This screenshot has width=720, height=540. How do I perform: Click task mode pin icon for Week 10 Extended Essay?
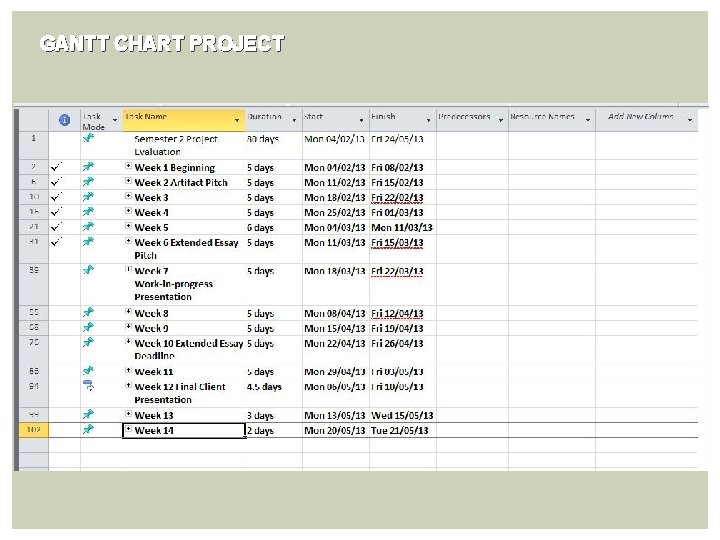tap(88, 342)
